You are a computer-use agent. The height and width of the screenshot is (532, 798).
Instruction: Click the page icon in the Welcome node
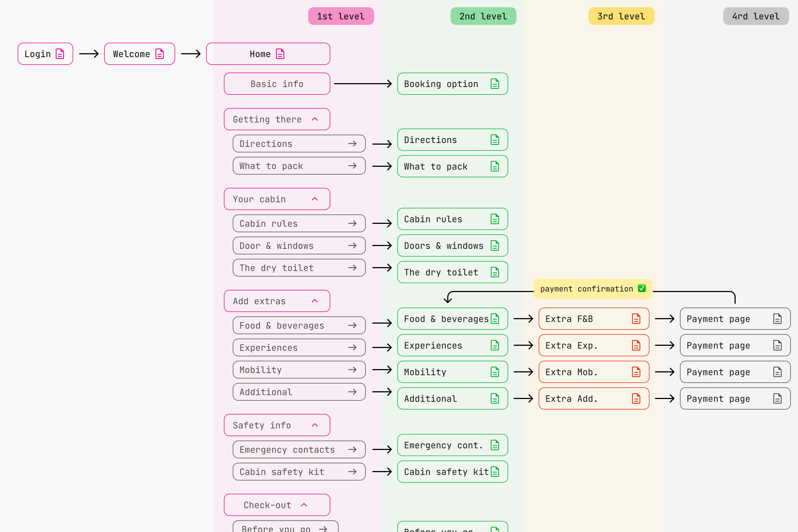[x=160, y=54]
